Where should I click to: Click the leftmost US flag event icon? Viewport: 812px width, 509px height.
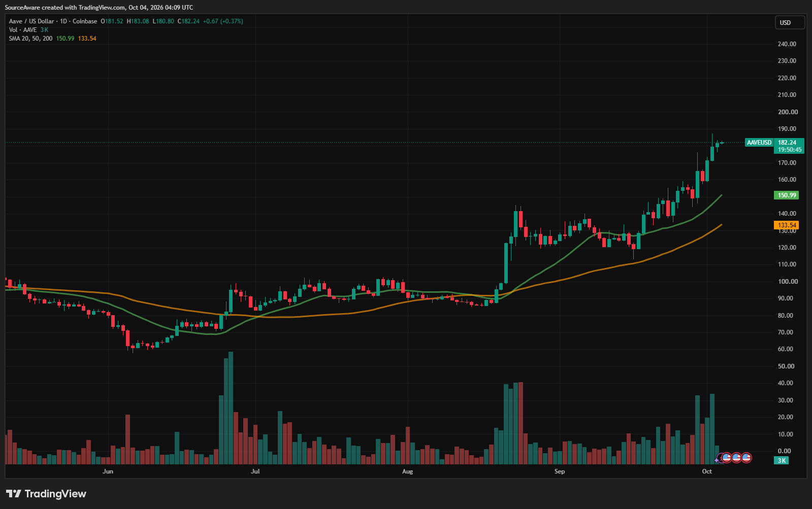[727, 458]
